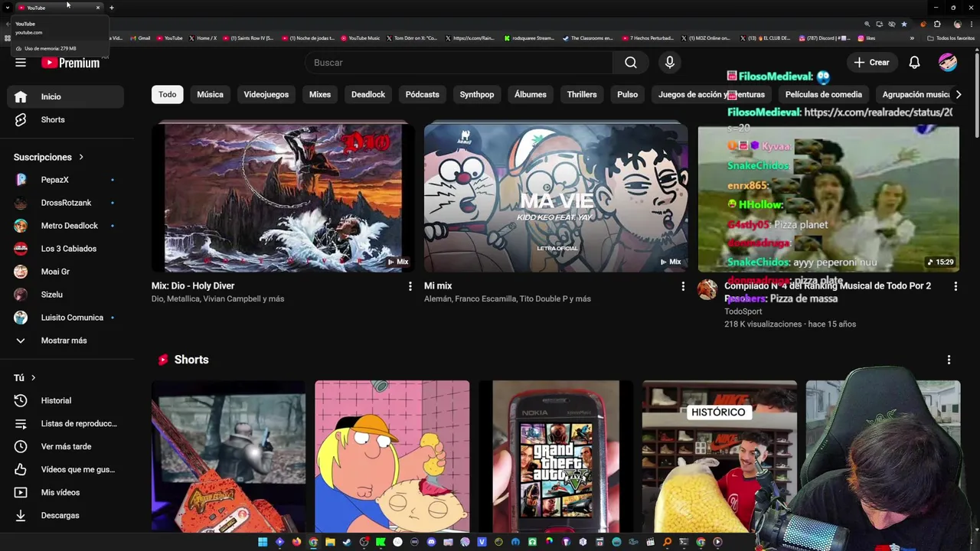
Task: Open Vídeos que me gustan
Action: pos(65,469)
